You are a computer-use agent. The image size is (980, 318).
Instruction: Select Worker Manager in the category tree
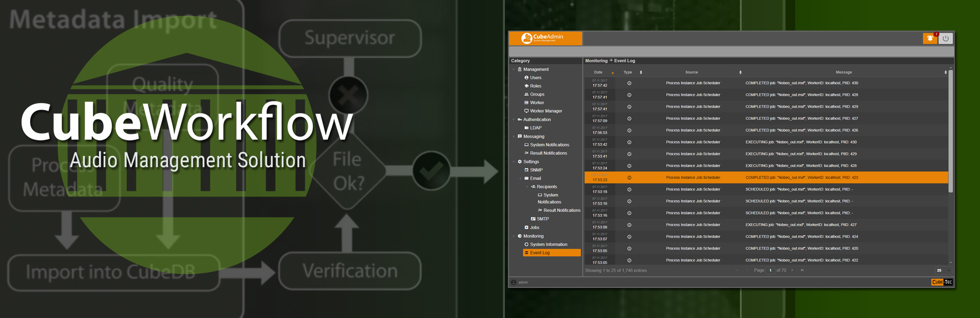[x=546, y=111]
